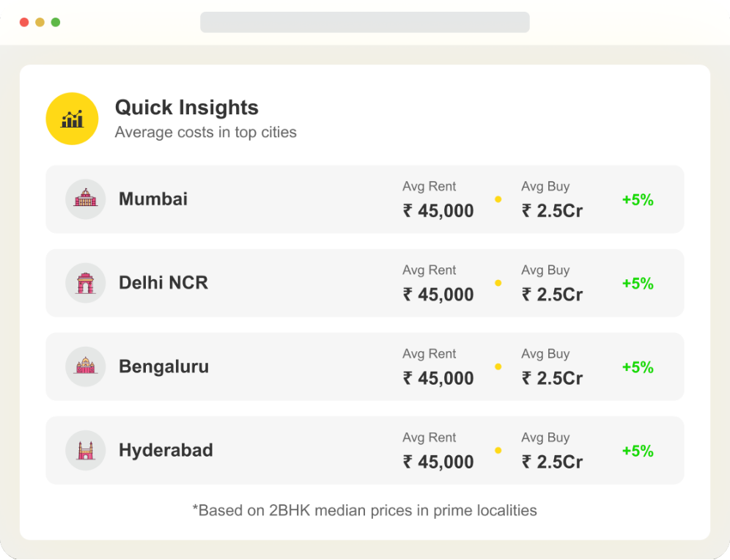The width and height of the screenshot is (730, 560).
Task: Click the browser address bar
Action: click(365, 22)
